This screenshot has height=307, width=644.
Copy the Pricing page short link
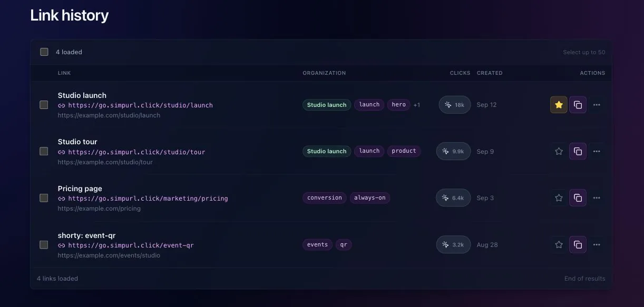[578, 198]
